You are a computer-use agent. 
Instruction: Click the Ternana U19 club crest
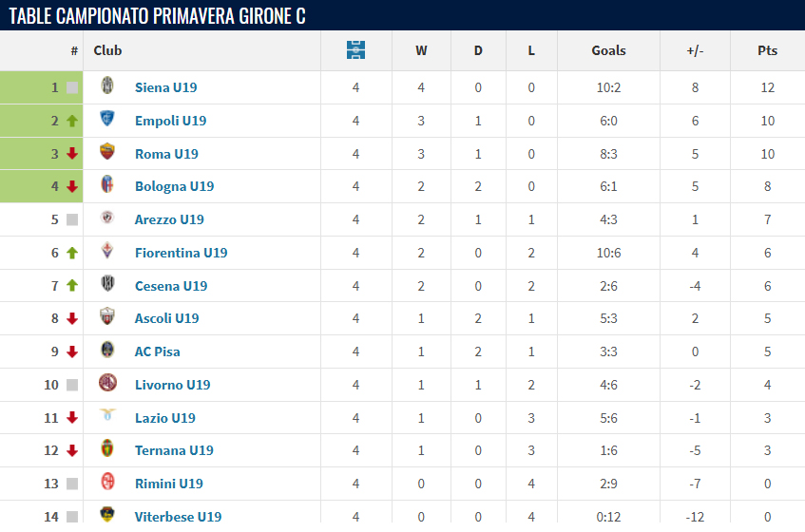[107, 448]
